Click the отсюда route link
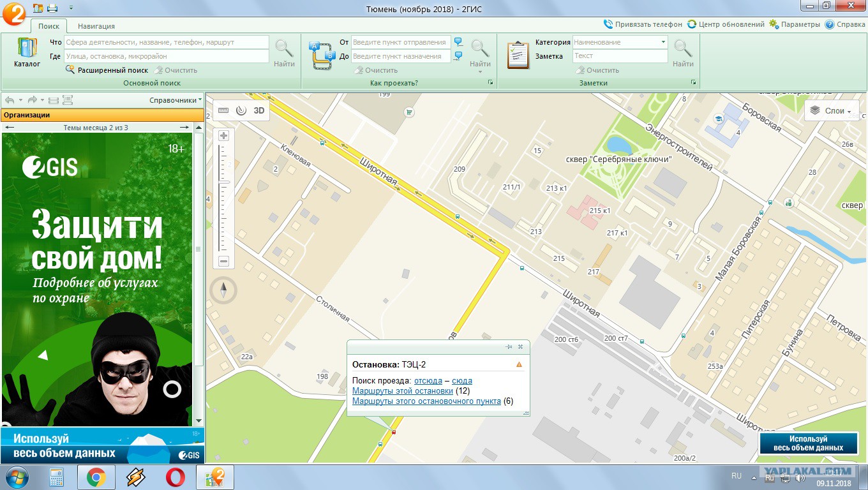This screenshot has width=868, height=490. point(428,381)
